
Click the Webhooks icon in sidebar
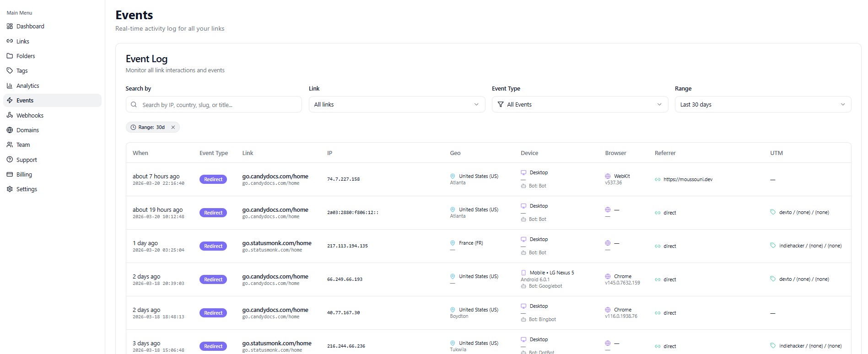(10, 115)
